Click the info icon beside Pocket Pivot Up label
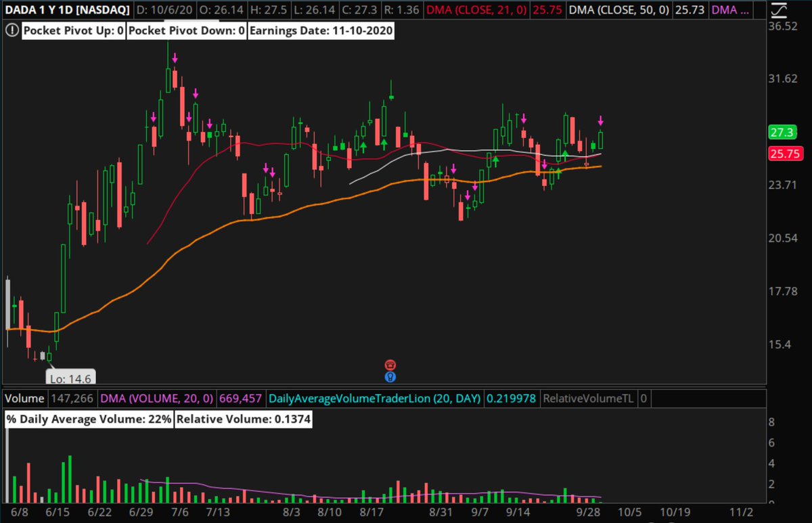Screen dimensions: 812x523 click(x=12, y=32)
